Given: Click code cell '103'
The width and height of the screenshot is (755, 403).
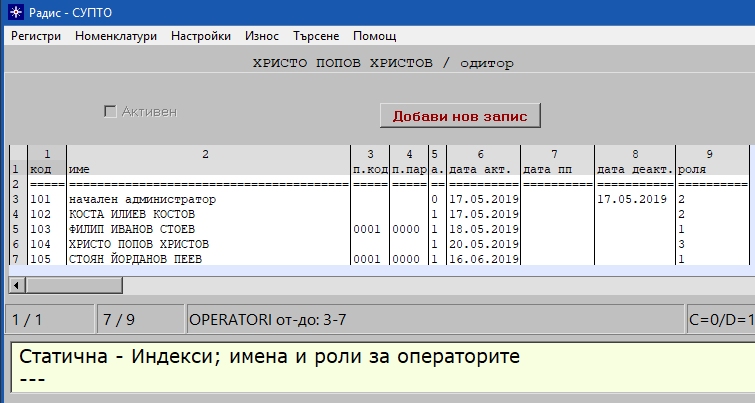Looking at the screenshot, I should coord(47,229).
